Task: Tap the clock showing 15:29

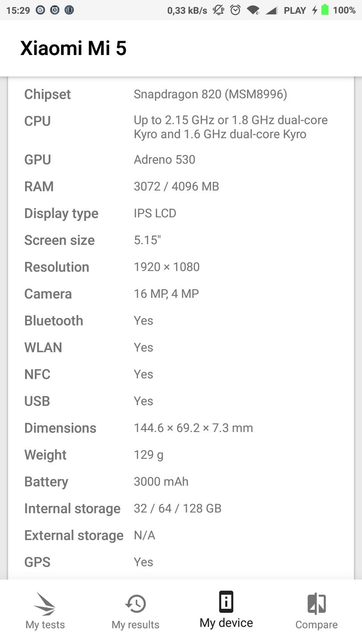Action: click(x=18, y=10)
